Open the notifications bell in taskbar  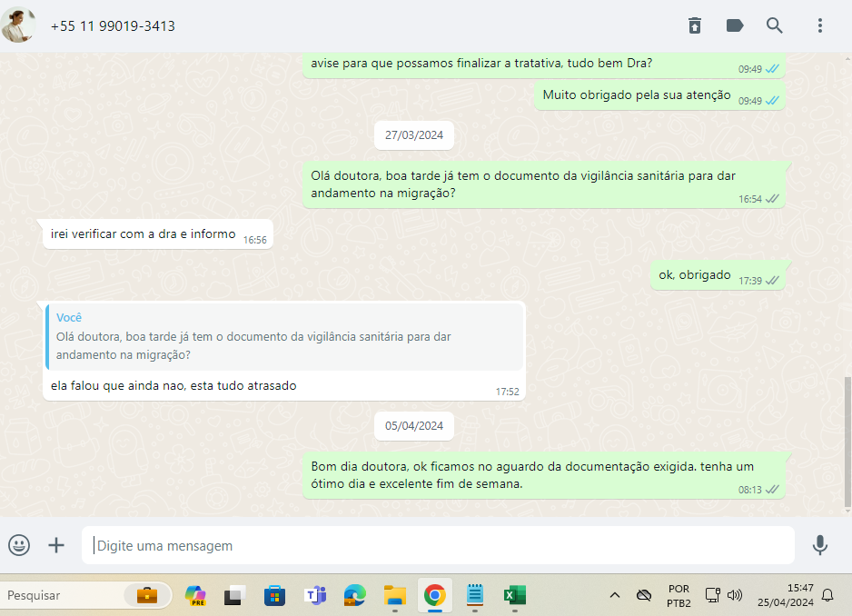(827, 595)
